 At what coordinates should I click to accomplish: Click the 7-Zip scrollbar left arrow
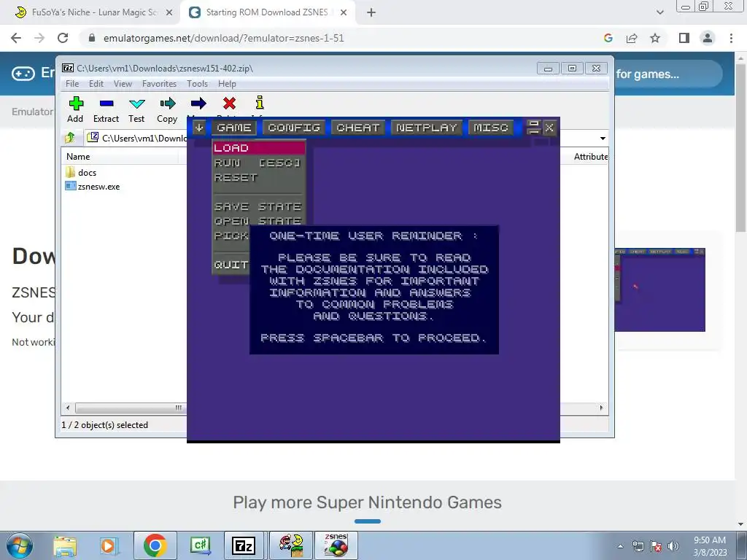click(68, 408)
